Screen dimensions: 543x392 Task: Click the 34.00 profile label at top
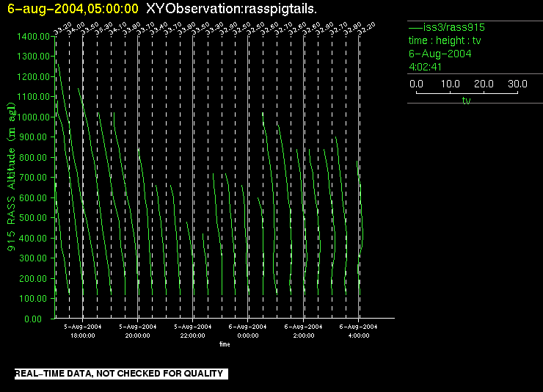coord(76,29)
